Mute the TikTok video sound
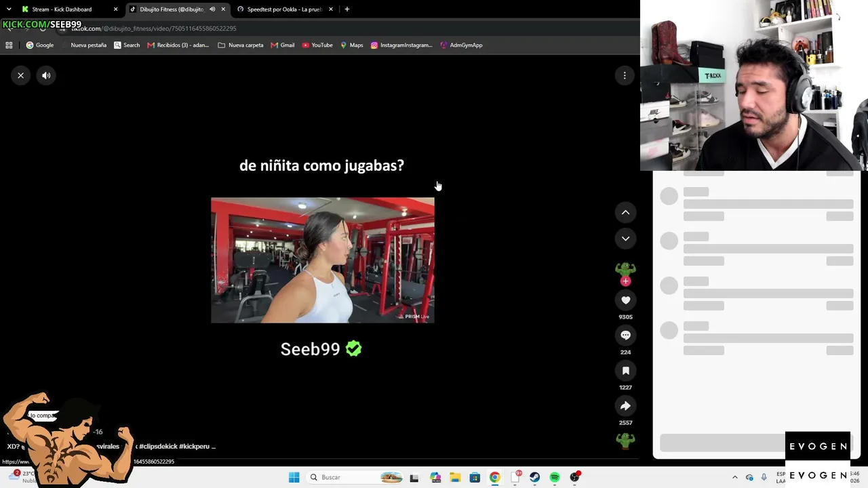Screen dimensions: 868x488 [x=46, y=75]
